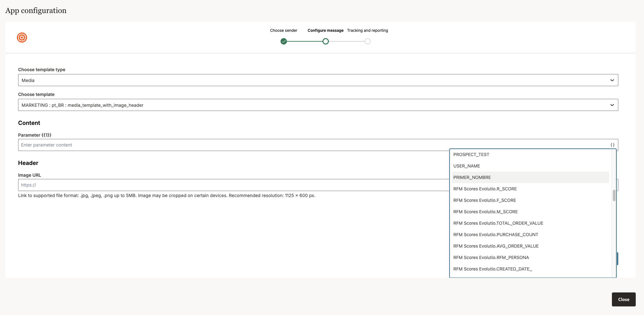Open the Choose template type dropdown showing Media
The height and width of the screenshot is (315, 644).
[318, 80]
